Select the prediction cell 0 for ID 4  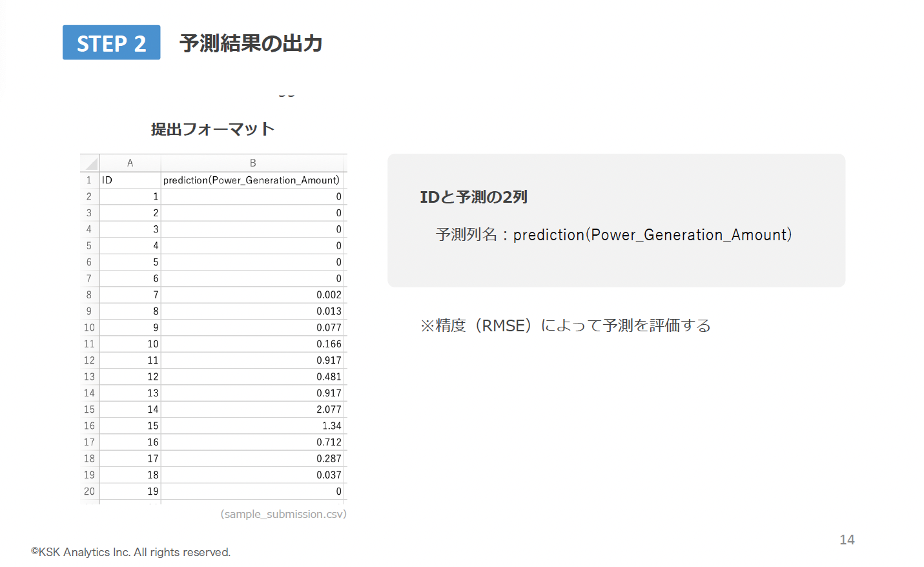(252, 245)
